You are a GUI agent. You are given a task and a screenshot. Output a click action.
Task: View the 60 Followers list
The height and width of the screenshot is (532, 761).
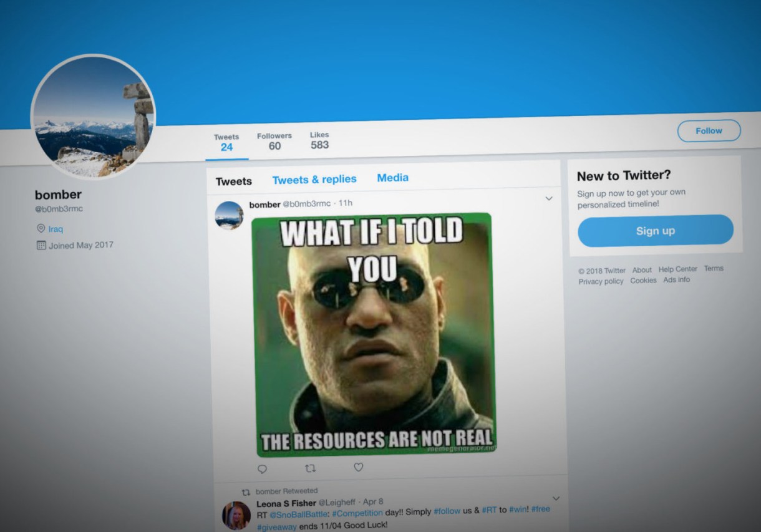pyautogui.click(x=274, y=142)
